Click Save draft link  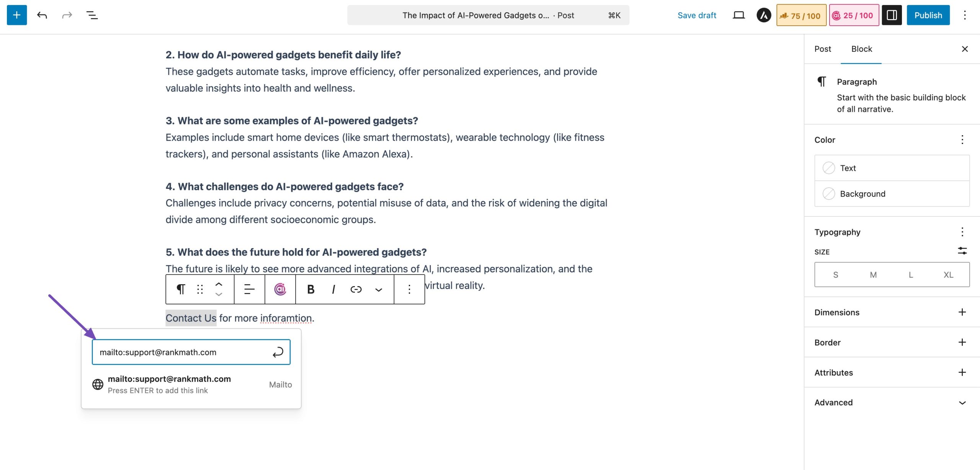(x=697, y=15)
